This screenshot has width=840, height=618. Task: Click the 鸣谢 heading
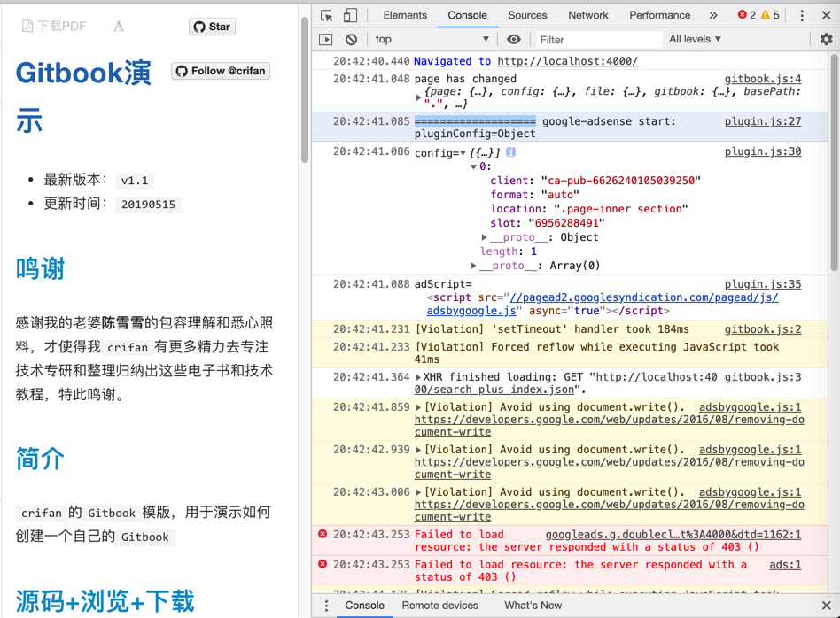coord(40,268)
